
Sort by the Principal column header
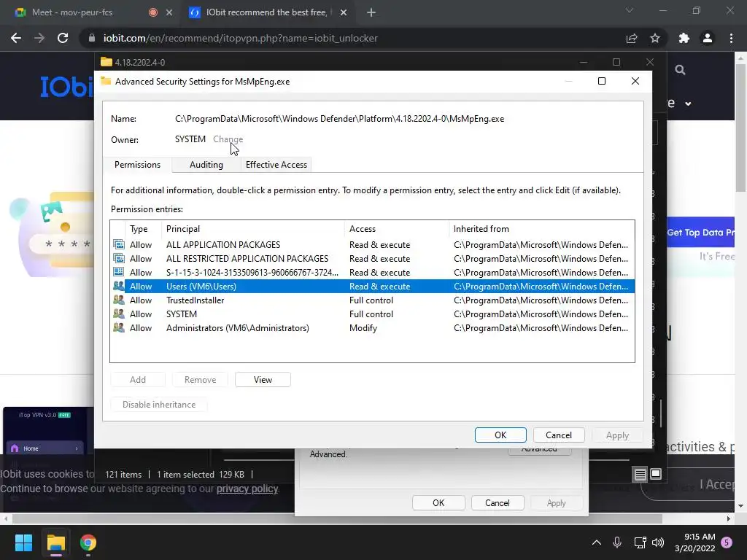pos(253,228)
